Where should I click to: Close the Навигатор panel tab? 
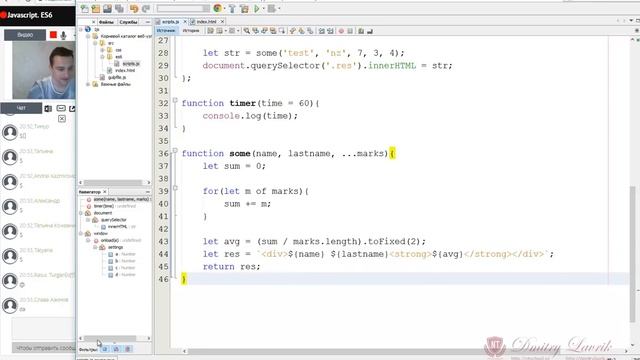point(105,192)
